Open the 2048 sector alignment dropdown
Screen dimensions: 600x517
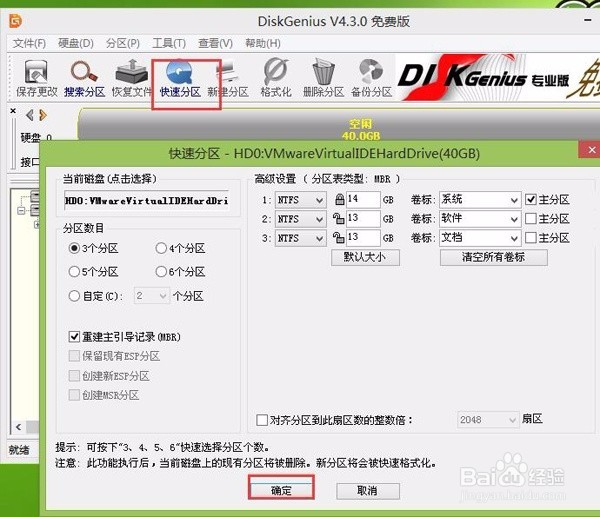488,420
